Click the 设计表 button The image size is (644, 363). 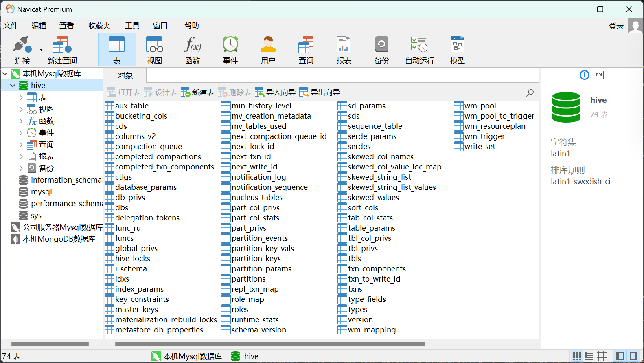[160, 92]
